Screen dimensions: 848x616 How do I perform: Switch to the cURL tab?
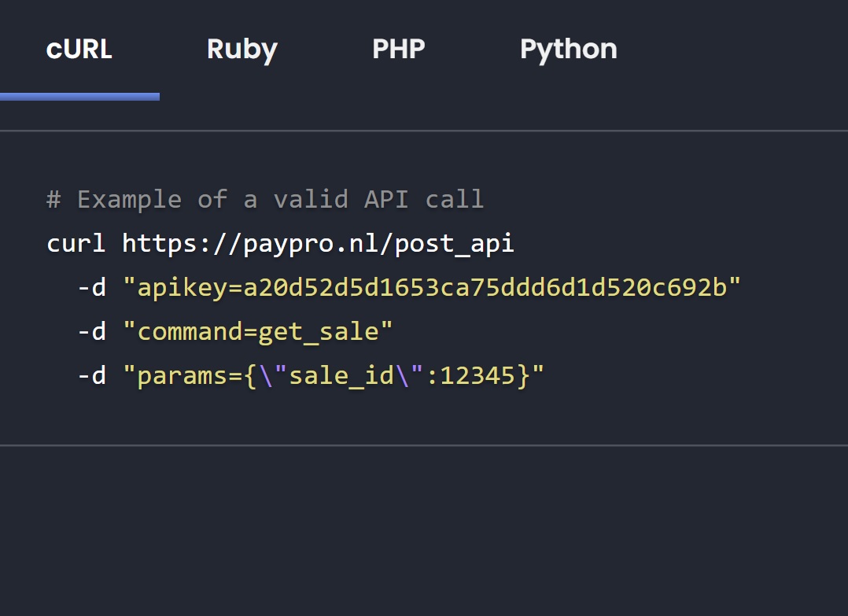click(79, 49)
